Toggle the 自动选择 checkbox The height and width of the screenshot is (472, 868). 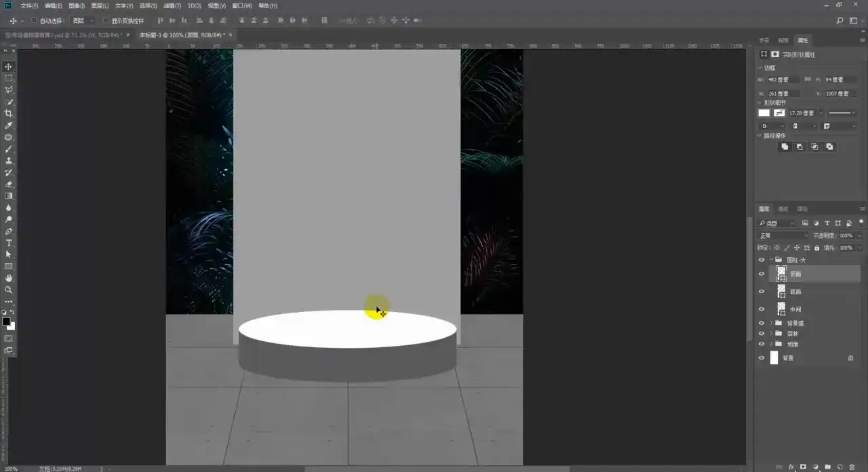coord(34,21)
